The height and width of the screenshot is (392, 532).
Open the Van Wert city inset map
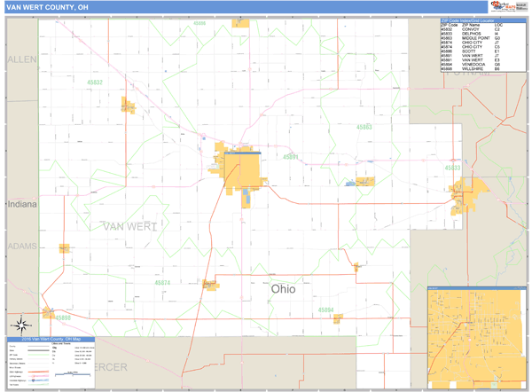[x=477, y=338]
